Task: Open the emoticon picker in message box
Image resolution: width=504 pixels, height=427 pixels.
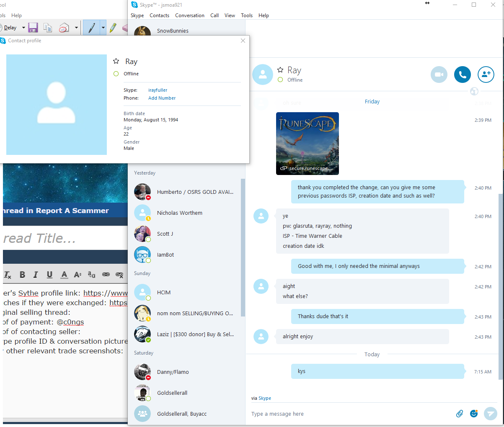Action: coord(474,414)
